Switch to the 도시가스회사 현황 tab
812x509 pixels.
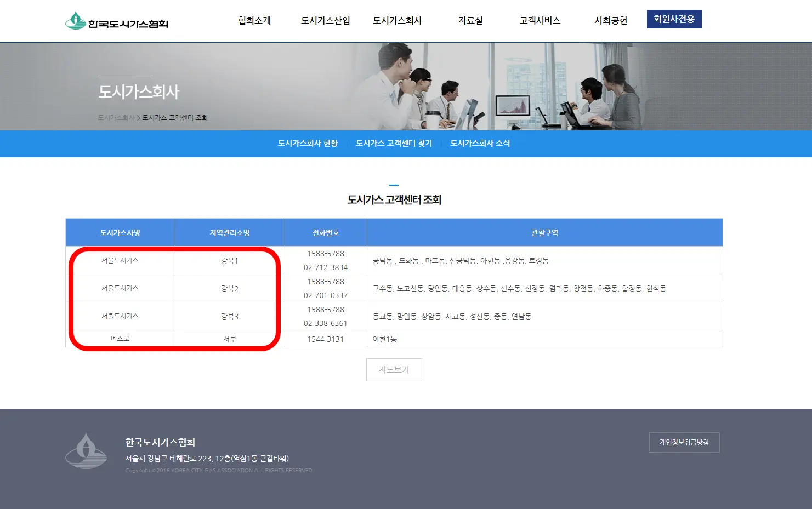point(307,143)
